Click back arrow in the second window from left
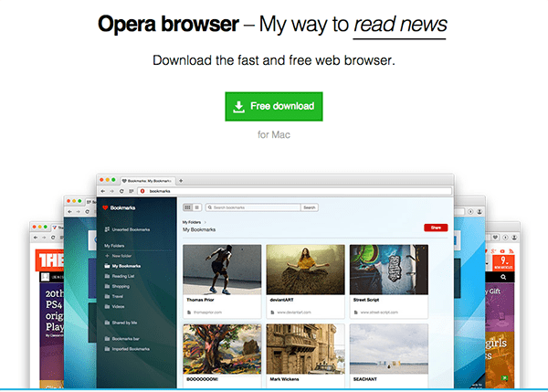 (69, 212)
